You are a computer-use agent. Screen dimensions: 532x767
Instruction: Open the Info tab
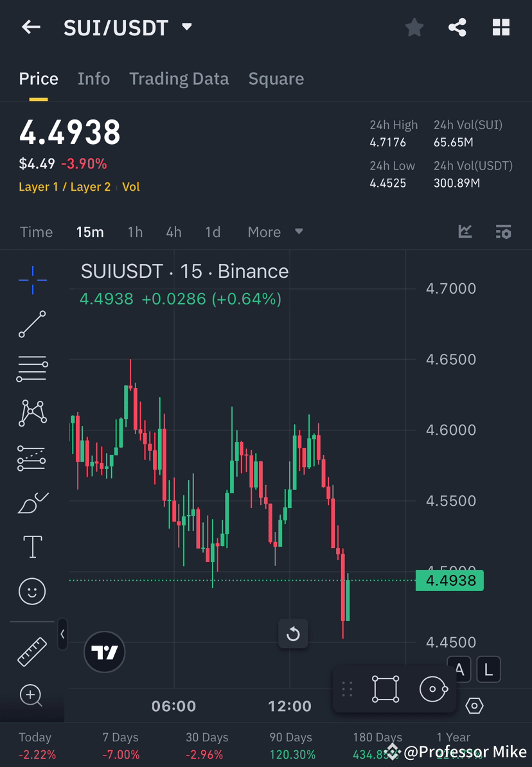pos(93,78)
